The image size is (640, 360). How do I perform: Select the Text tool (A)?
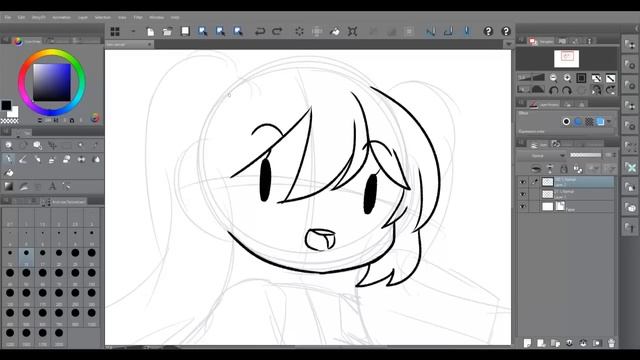(x=53, y=187)
